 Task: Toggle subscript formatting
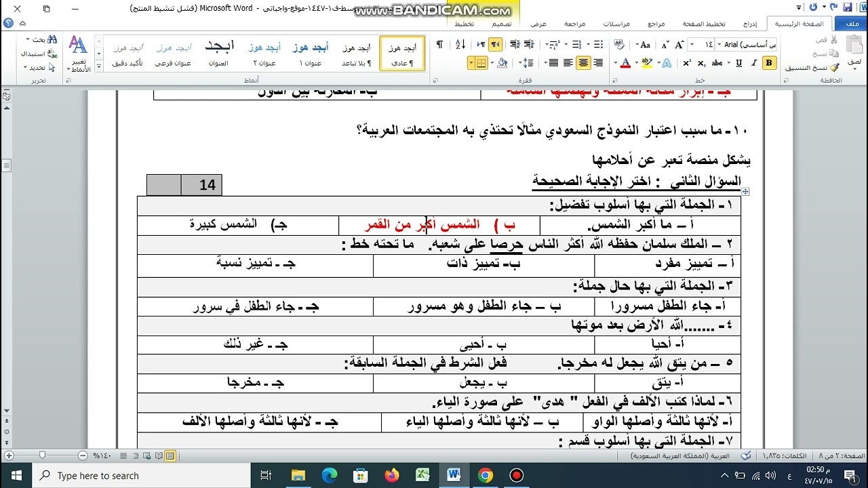[x=701, y=63]
